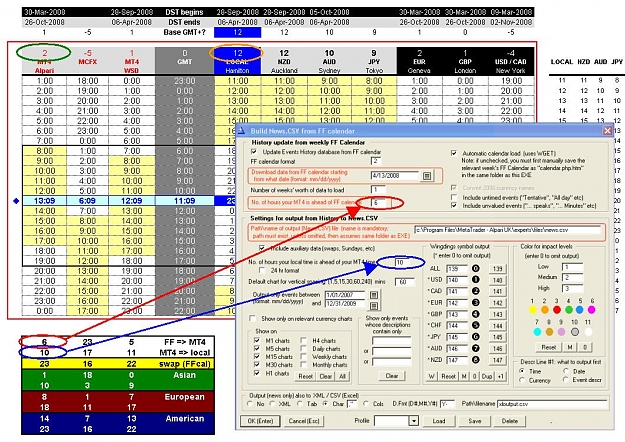The image size is (625, 442).
Task: Click the FF calendar format field
Action: (x=376, y=161)
